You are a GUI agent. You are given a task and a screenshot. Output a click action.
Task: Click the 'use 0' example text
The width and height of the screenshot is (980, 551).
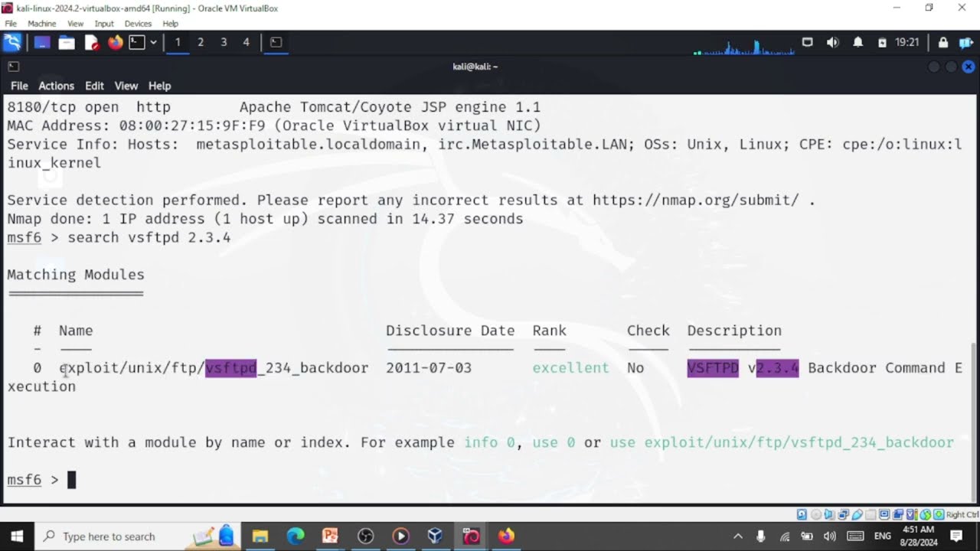point(554,442)
